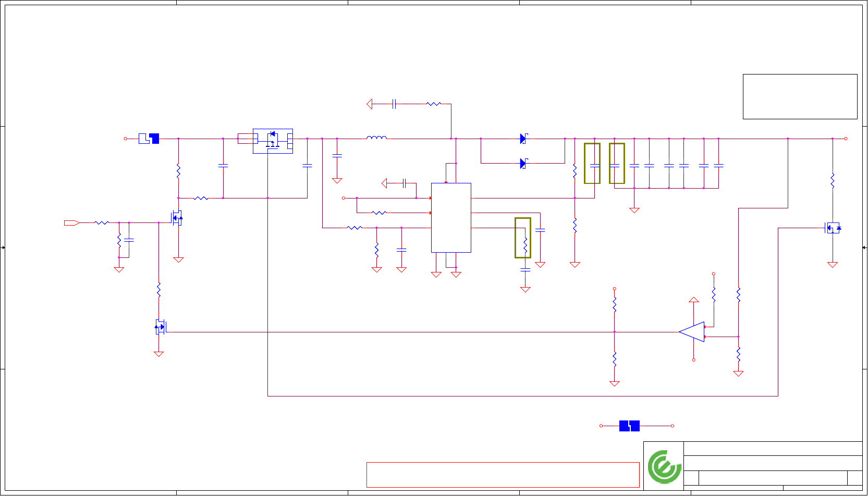Select the series resistor after the input port
Viewport: 868px width, 496px height.
[x=102, y=223]
